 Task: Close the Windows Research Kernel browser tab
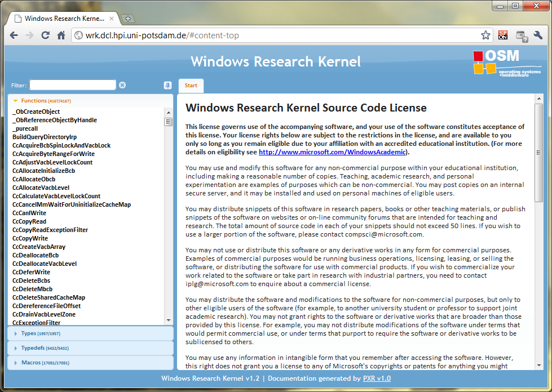click(112, 19)
